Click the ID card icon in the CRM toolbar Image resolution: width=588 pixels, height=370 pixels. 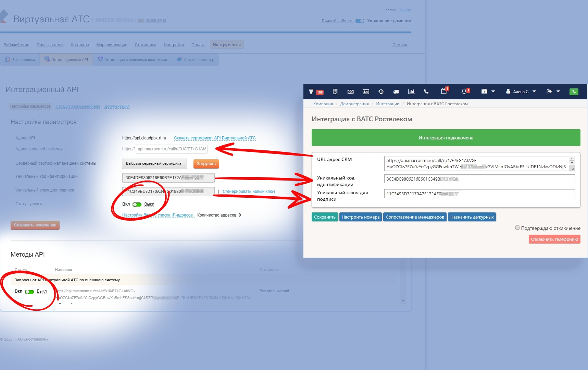click(x=366, y=91)
